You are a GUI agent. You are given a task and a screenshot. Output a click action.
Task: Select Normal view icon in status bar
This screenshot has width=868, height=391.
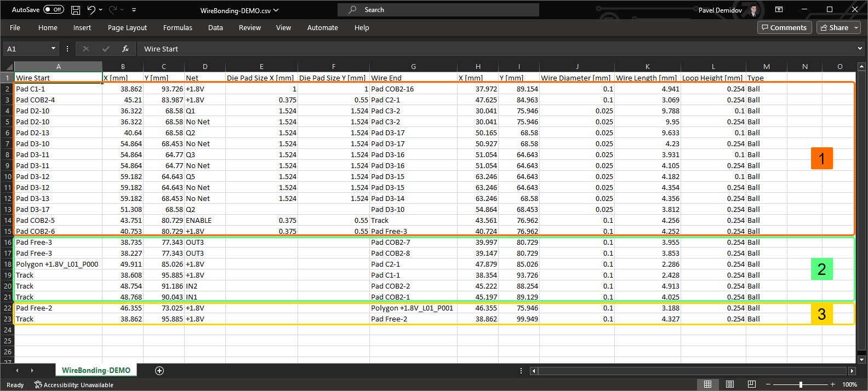click(707, 384)
